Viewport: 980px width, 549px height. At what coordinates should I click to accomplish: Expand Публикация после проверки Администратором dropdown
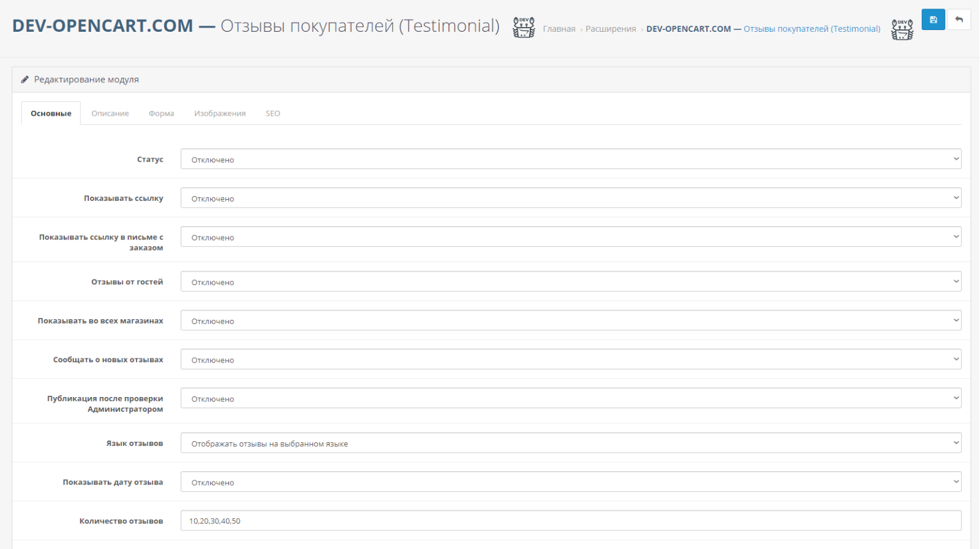[571, 398]
